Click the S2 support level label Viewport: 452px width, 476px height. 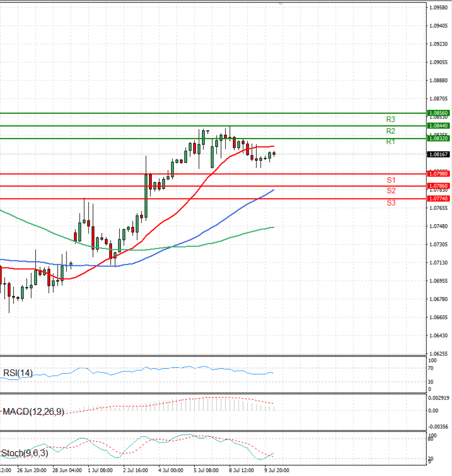[391, 191]
